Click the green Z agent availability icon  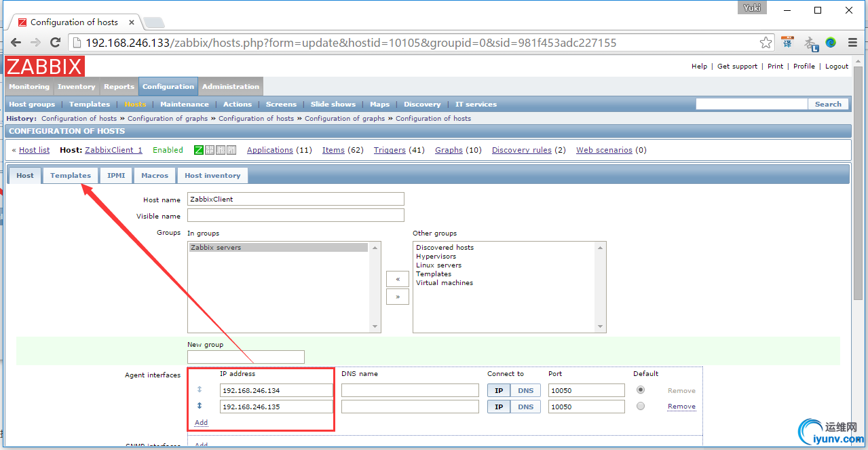tap(199, 150)
